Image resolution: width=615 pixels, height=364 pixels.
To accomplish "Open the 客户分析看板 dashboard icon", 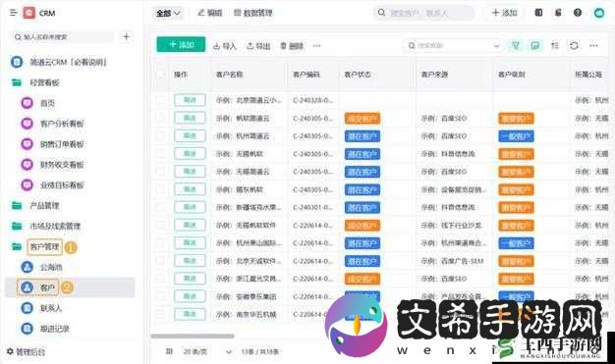I will [27, 124].
